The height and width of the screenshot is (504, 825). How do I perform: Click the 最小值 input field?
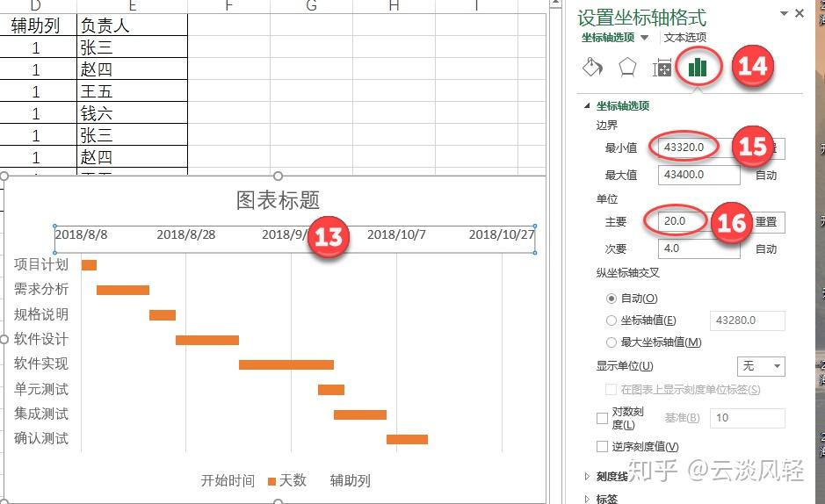coord(698,148)
